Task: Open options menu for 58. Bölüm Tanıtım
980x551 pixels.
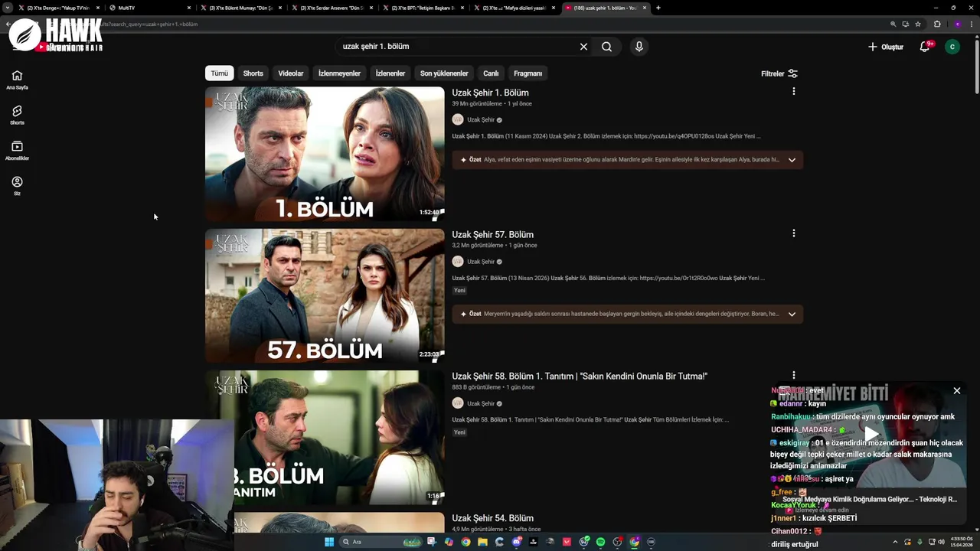Action: (793, 375)
